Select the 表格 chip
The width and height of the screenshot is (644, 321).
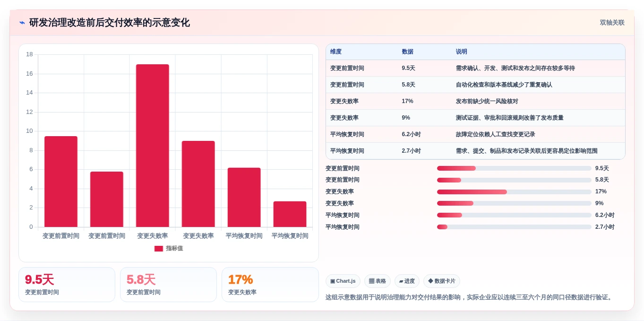click(378, 281)
